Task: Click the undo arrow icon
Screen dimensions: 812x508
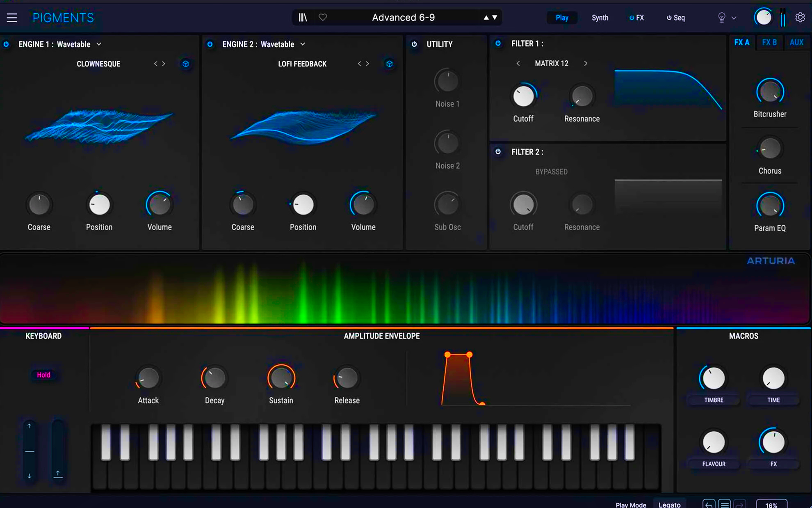Action: 709,504
